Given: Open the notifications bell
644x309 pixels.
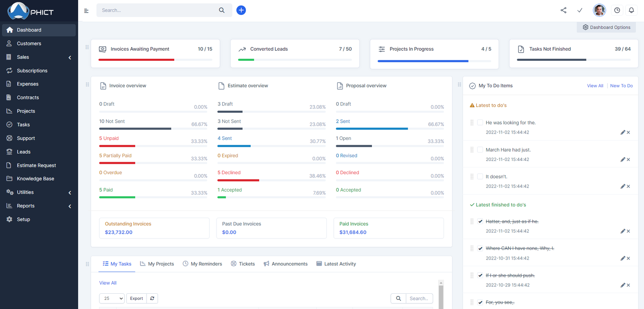Looking at the screenshot, I should pos(632,10).
